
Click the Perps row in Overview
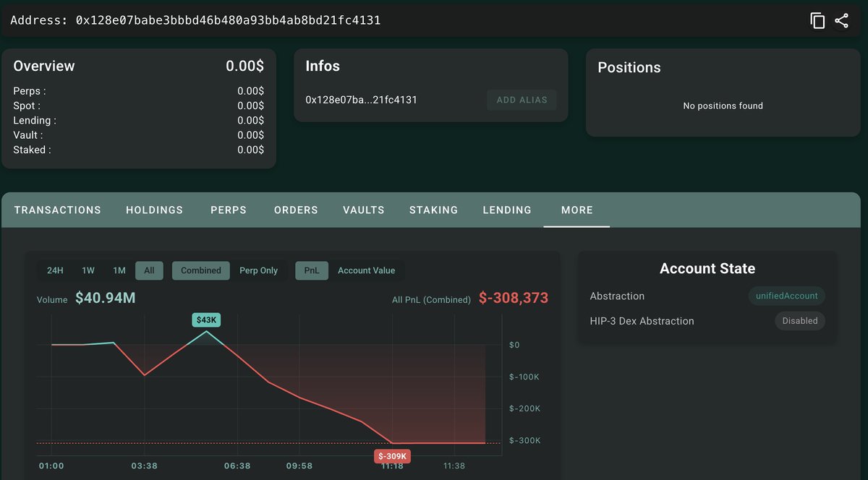[x=139, y=91]
